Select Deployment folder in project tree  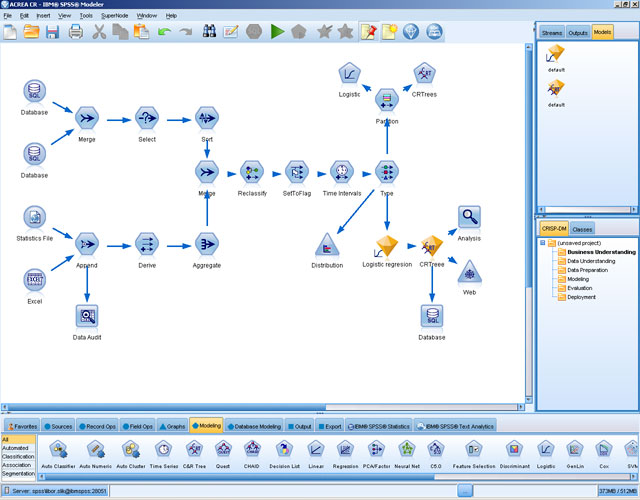577,297
